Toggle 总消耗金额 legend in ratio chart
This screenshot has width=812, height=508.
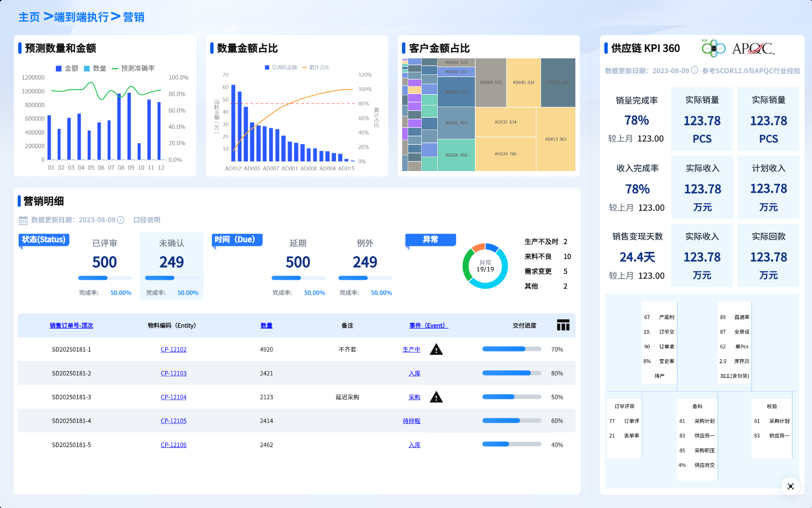coord(281,67)
